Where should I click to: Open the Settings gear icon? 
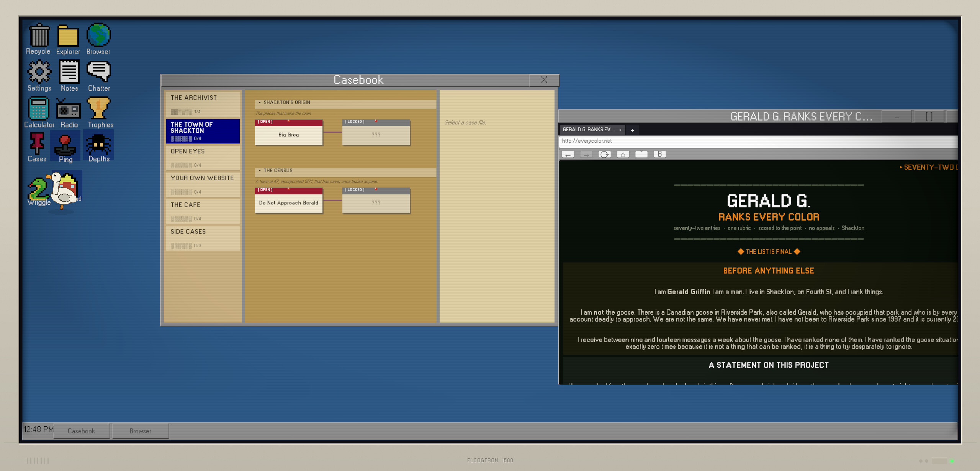click(x=39, y=76)
